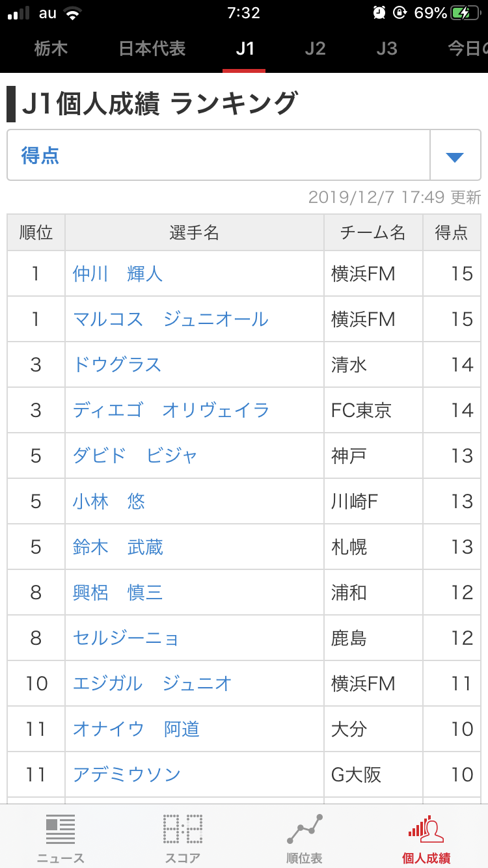Open player 仲川 輝人 profile link

tap(118, 274)
